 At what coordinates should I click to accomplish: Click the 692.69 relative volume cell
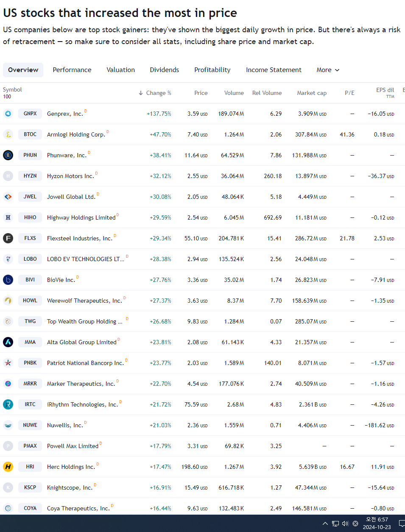tap(273, 217)
